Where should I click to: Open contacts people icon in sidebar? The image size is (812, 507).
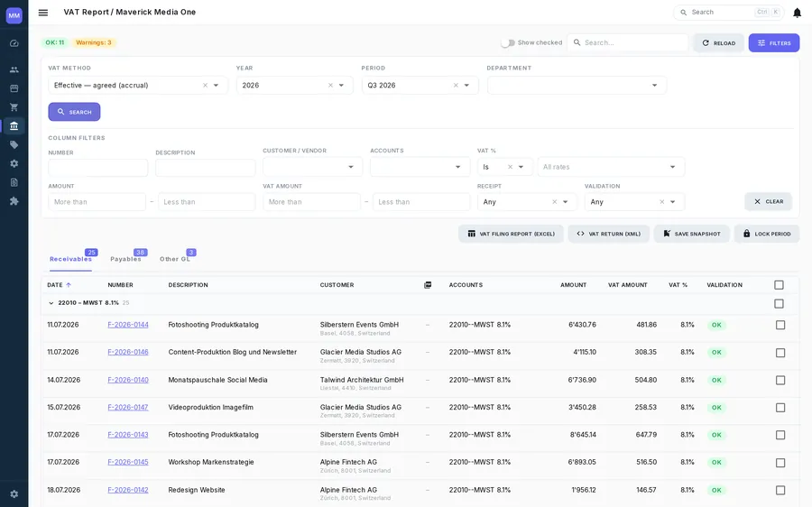(14, 69)
